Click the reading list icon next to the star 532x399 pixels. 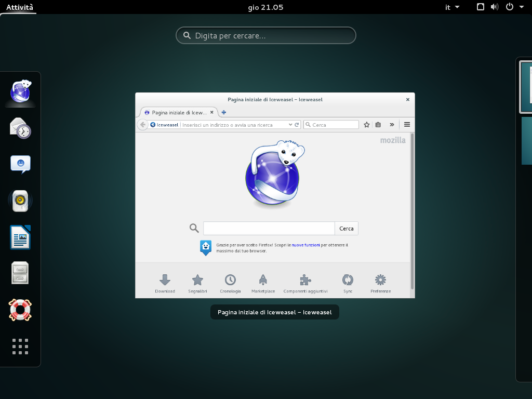click(x=378, y=125)
